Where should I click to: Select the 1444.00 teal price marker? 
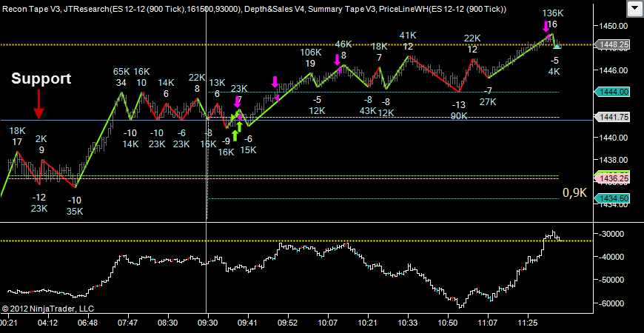614,92
